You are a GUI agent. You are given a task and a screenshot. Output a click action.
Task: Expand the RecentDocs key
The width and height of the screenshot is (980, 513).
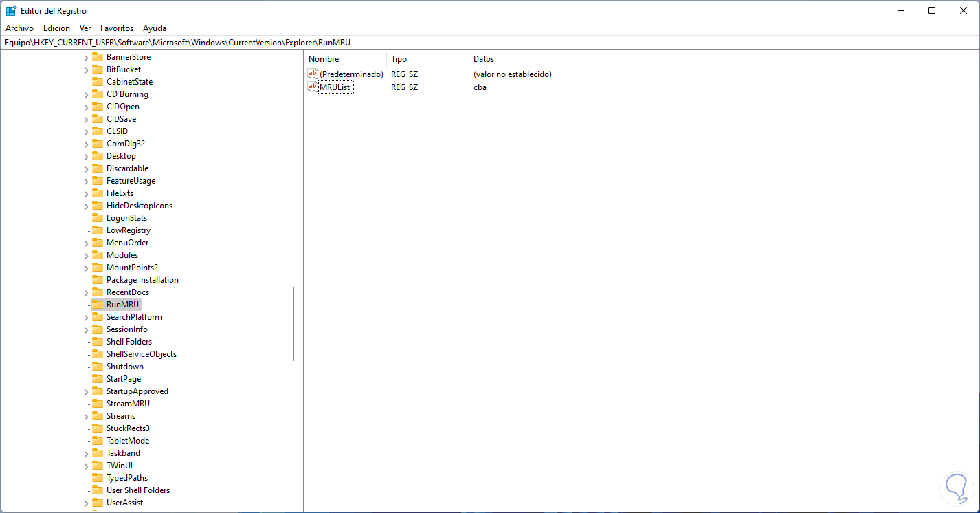coord(86,292)
